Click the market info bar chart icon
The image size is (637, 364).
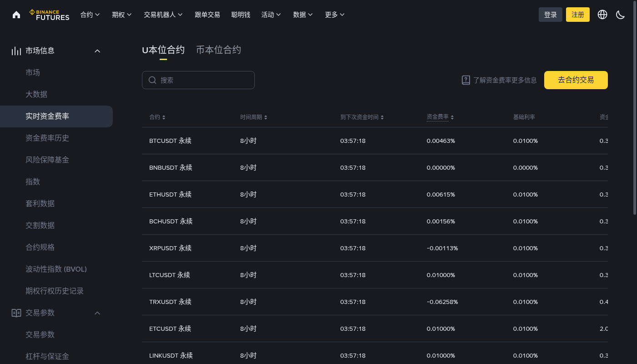pyautogui.click(x=16, y=51)
